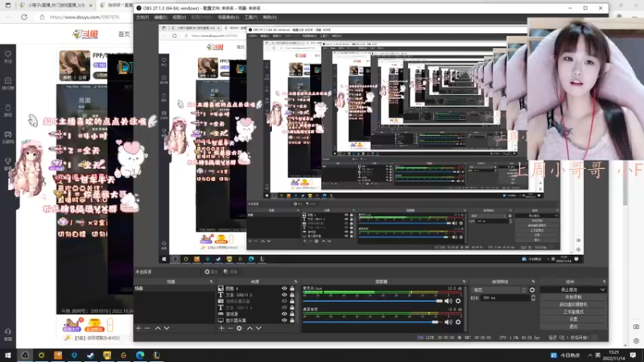Open the Steam icon in the taskbar
Image resolution: width=644 pixels, height=362 pixels.
[91, 355]
